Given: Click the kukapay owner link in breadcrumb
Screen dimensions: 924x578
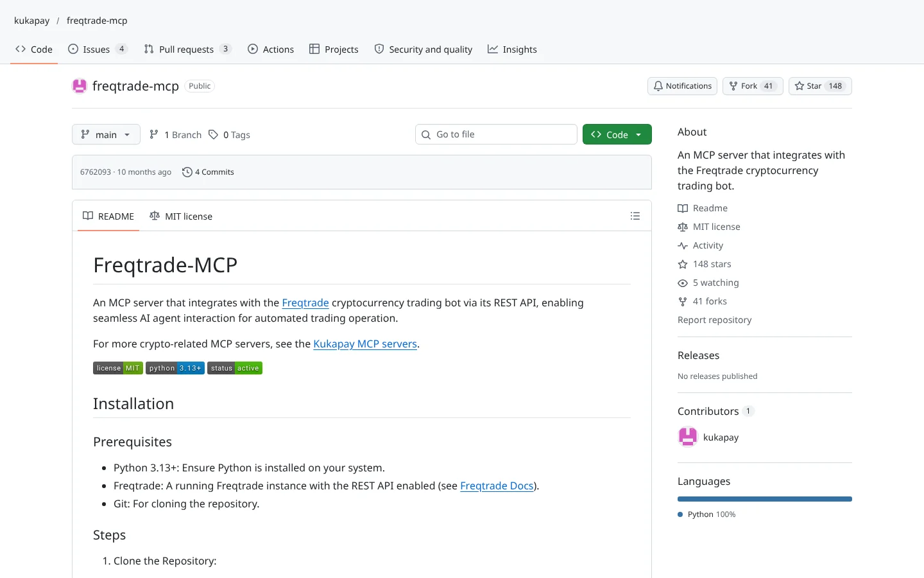Looking at the screenshot, I should [32, 21].
